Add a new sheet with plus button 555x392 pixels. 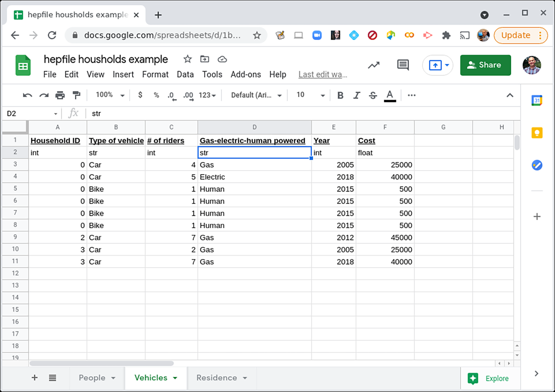[x=35, y=378]
